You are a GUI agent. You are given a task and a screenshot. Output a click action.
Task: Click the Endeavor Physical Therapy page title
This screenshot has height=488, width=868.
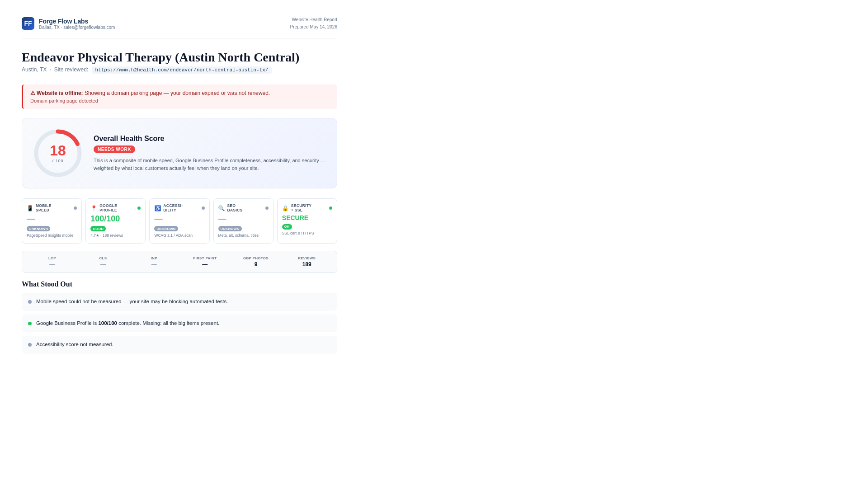click(160, 57)
